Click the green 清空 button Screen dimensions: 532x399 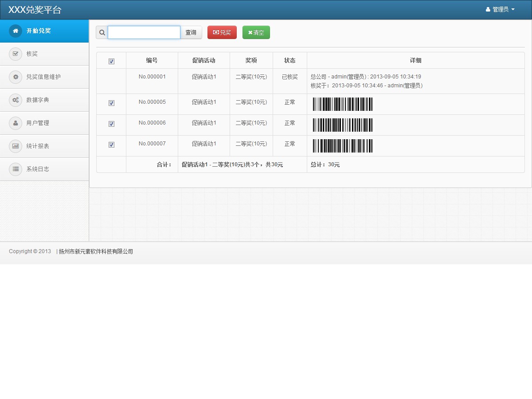[256, 33]
